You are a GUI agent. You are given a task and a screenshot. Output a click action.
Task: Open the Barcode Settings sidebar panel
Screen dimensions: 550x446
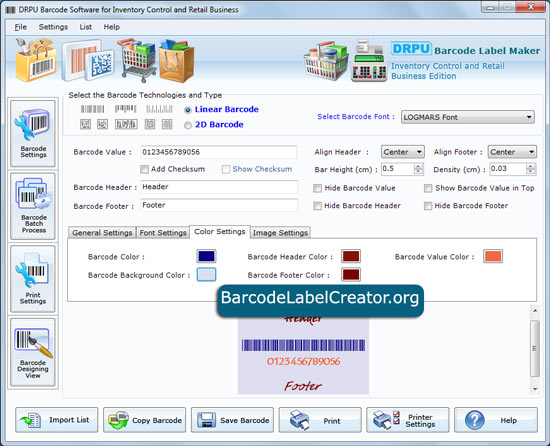(33, 133)
